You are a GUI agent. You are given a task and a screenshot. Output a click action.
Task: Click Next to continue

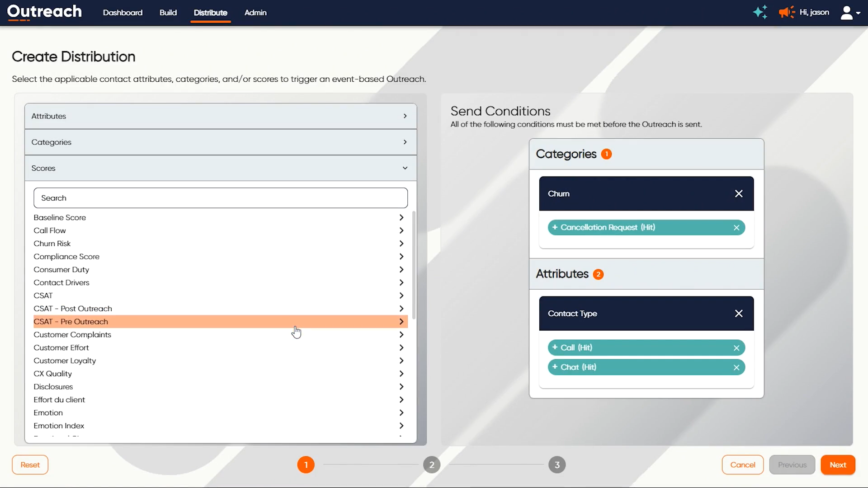838,465
